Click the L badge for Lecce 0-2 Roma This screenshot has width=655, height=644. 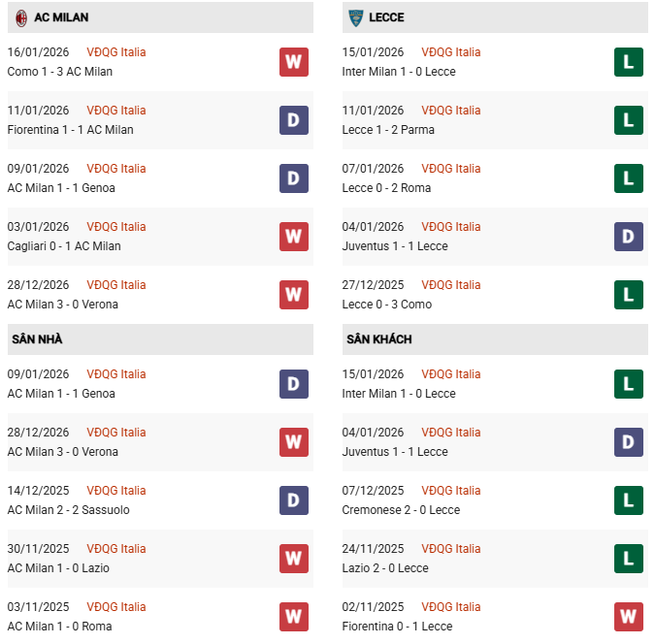pyautogui.click(x=629, y=178)
